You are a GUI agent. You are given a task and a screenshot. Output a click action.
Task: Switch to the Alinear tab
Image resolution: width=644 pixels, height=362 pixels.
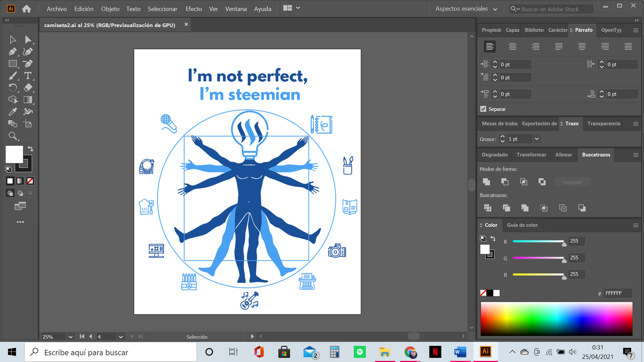coord(563,155)
